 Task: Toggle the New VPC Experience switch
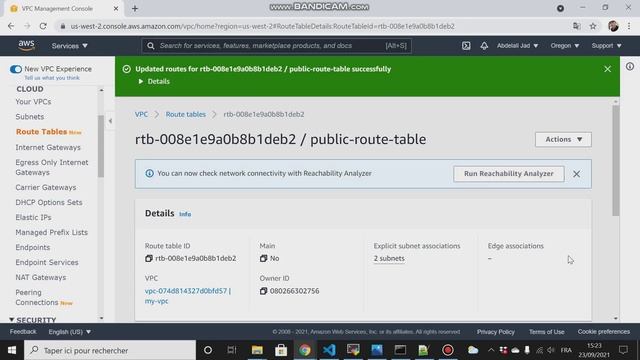(16, 69)
